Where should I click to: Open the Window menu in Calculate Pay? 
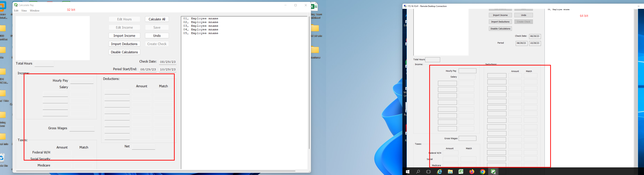[x=35, y=11]
